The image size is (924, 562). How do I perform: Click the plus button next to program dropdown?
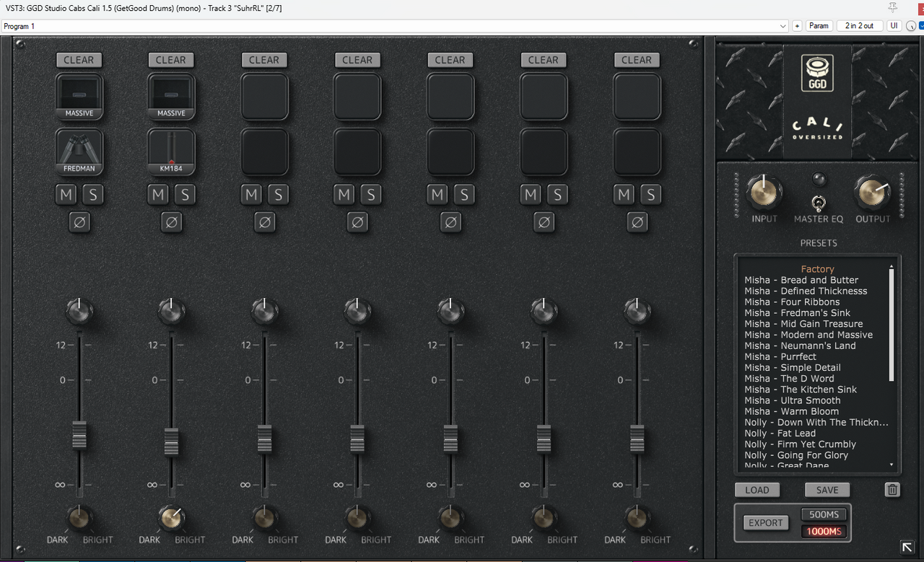[797, 26]
